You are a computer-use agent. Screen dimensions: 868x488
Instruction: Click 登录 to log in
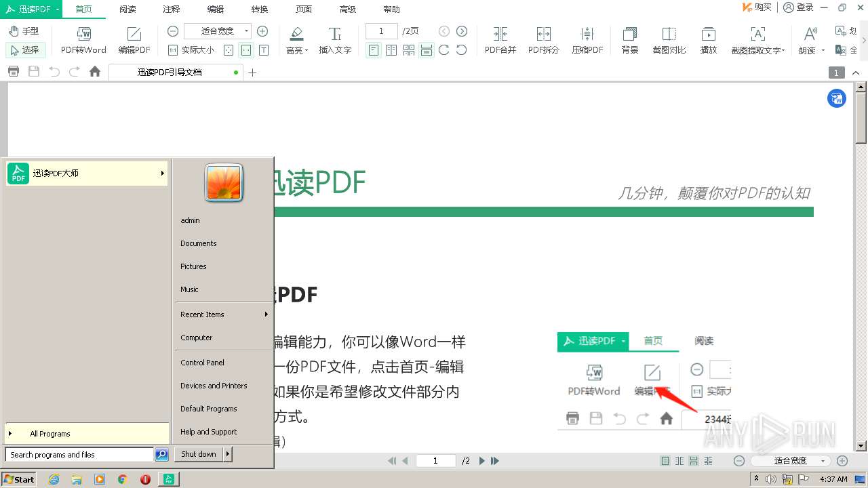point(798,7)
